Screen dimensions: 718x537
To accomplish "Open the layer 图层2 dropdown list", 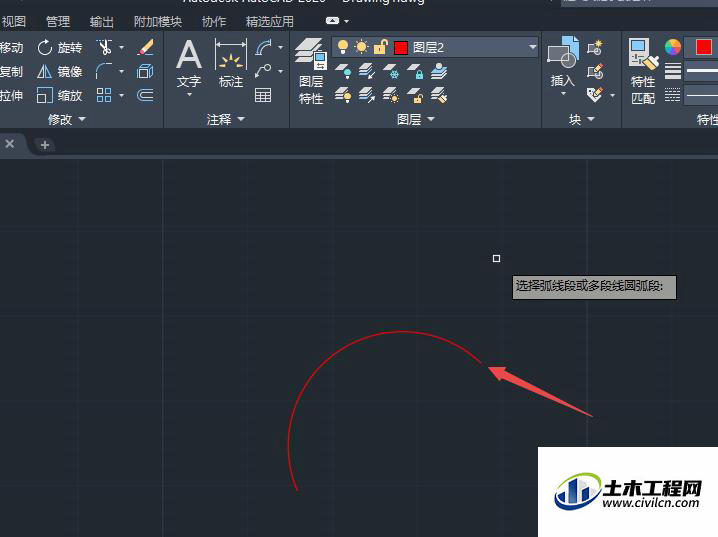I will pos(533,47).
